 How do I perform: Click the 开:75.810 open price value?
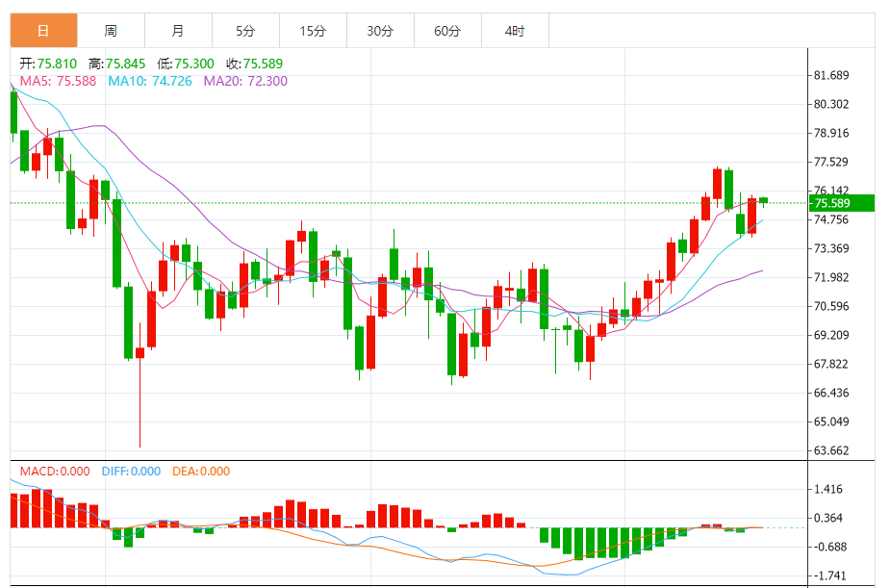pyautogui.click(x=48, y=64)
